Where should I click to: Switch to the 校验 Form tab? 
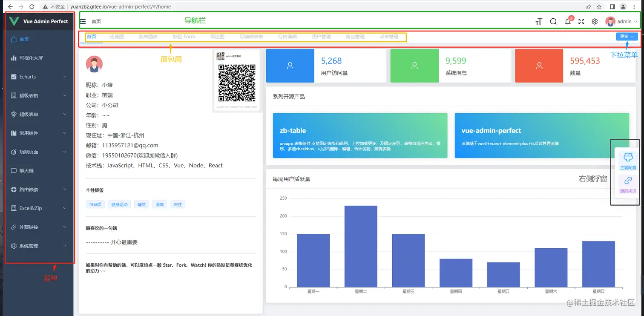tap(184, 37)
